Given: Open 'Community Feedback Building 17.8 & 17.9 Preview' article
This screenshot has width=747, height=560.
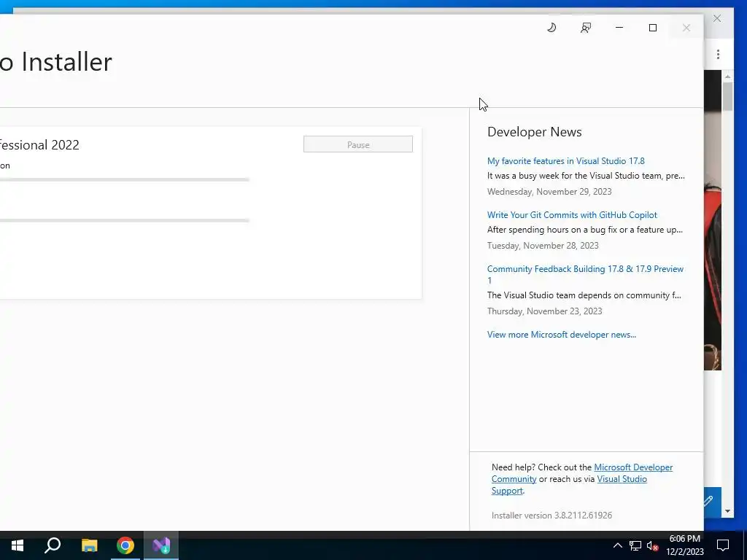Looking at the screenshot, I should click(585, 274).
